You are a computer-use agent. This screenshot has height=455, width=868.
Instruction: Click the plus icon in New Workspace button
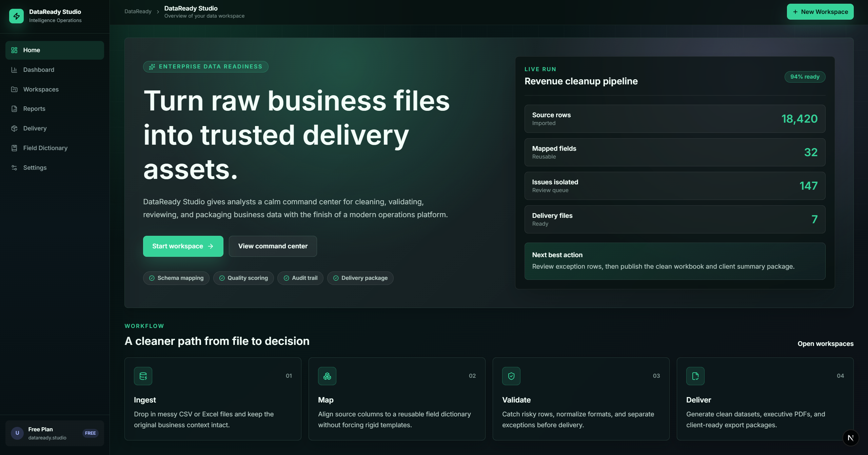tap(795, 12)
